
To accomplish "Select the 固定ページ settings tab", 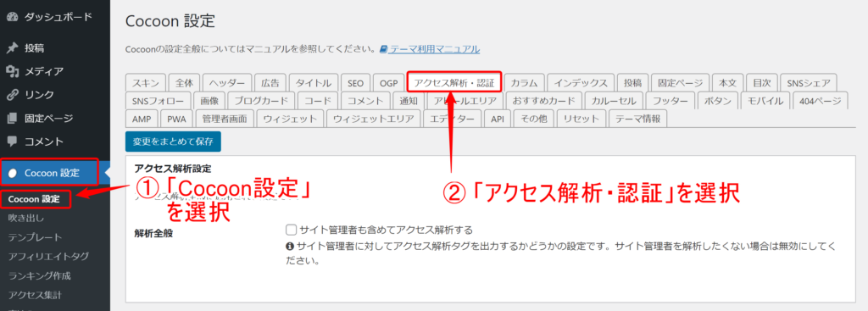I will [x=680, y=83].
